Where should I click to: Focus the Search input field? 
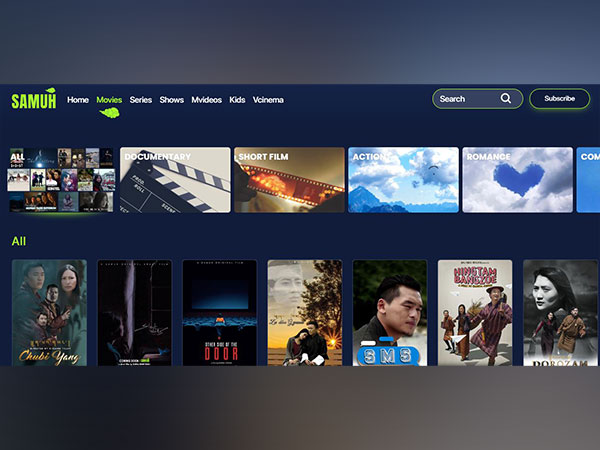point(477,99)
